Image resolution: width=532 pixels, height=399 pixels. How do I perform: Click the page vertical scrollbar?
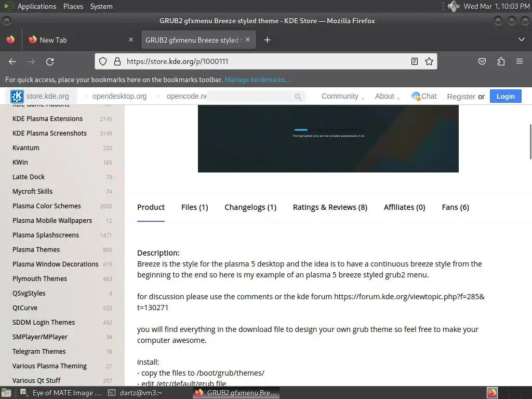[530, 141]
